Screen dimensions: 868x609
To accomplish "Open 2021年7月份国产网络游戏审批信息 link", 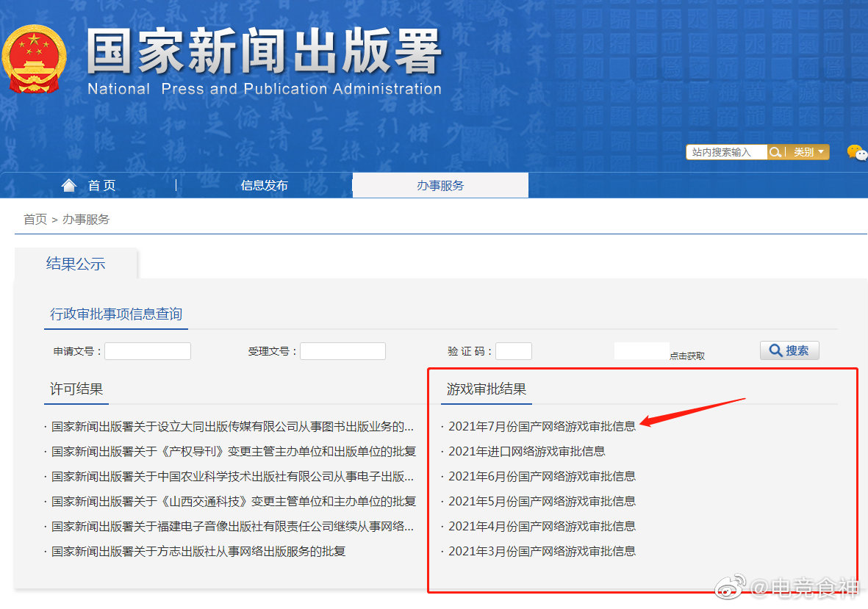I will tap(542, 425).
